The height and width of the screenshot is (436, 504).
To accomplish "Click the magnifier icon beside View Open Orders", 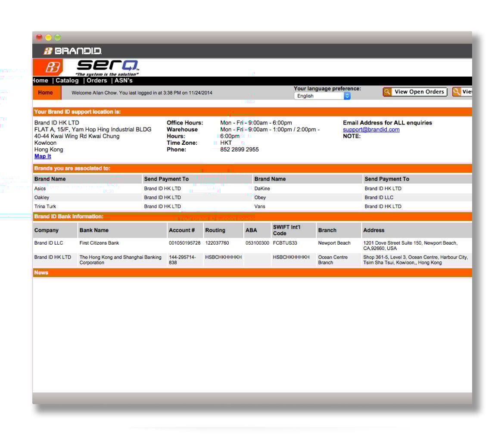I will point(387,92).
